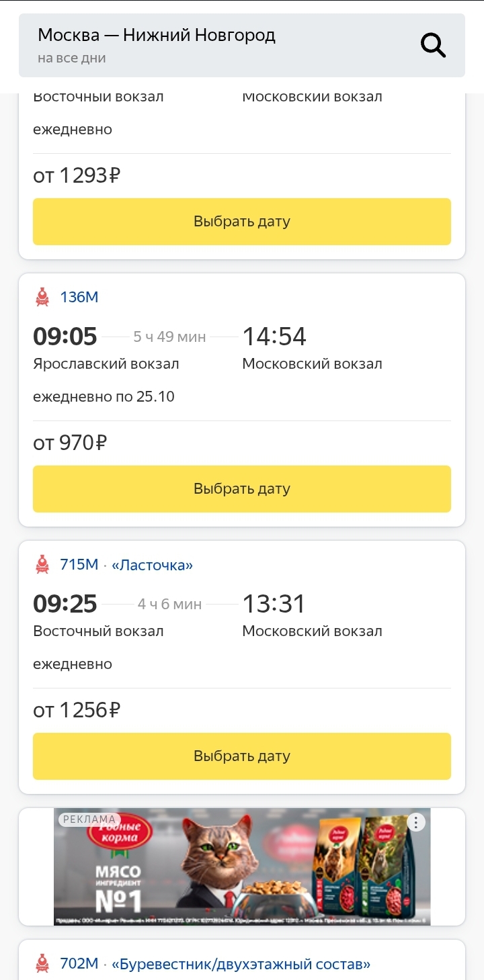This screenshot has height=980, width=484.
Task: Open «Буревестник/двухэтажный состав» link
Action: pos(241,965)
